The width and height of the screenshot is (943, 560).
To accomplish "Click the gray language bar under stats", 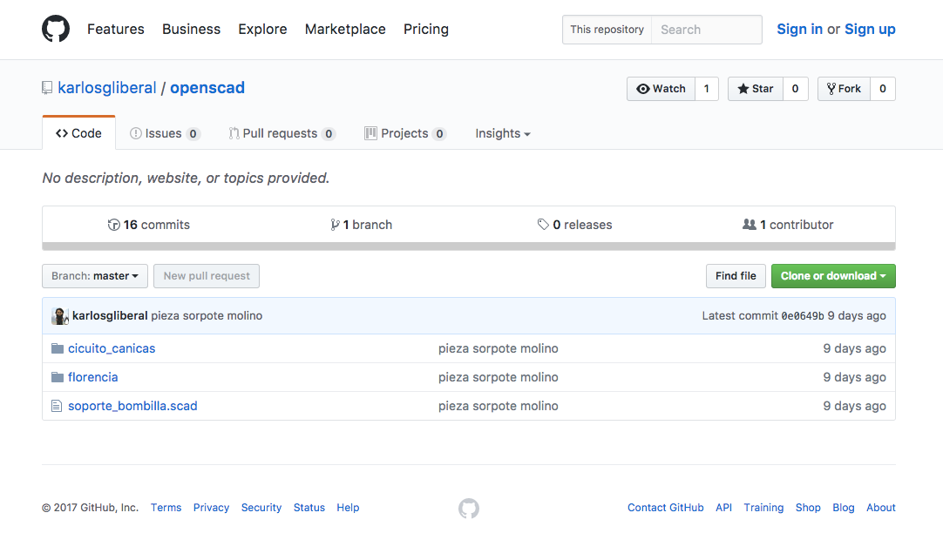I will tap(469, 246).
